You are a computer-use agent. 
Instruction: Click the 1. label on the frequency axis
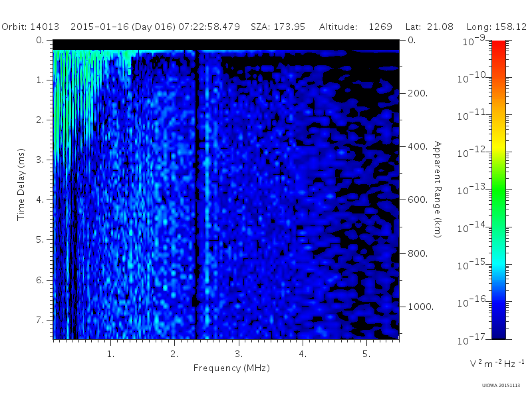[110, 354]
